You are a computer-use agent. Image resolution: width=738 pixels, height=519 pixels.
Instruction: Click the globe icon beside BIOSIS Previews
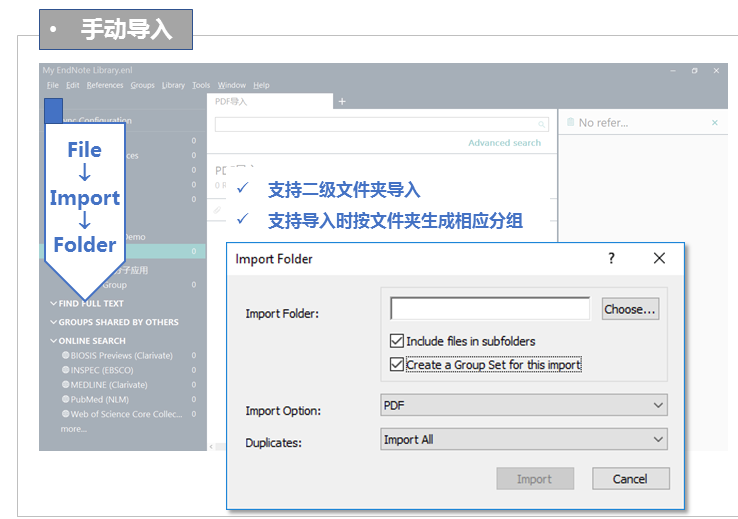65,355
